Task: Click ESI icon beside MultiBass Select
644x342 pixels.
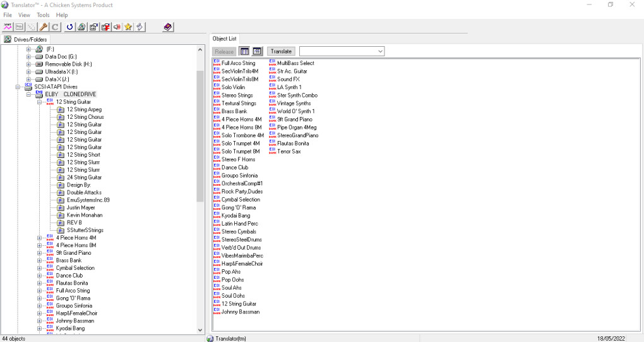Action: pyautogui.click(x=272, y=63)
